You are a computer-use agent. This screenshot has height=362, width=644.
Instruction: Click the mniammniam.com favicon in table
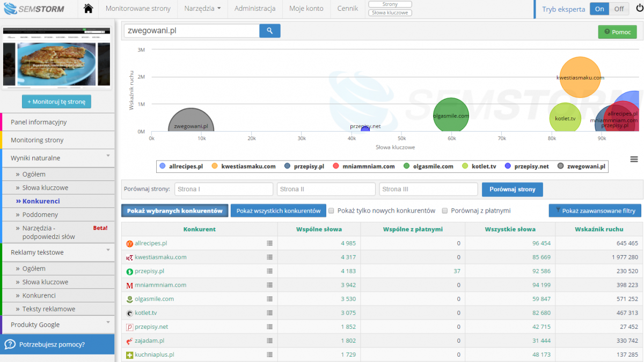point(129,285)
